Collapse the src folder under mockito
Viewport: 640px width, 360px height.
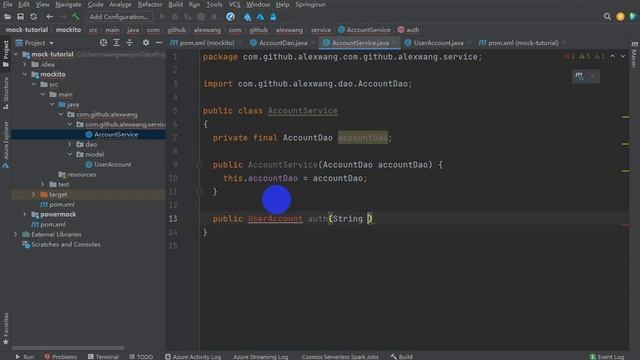(x=34, y=84)
